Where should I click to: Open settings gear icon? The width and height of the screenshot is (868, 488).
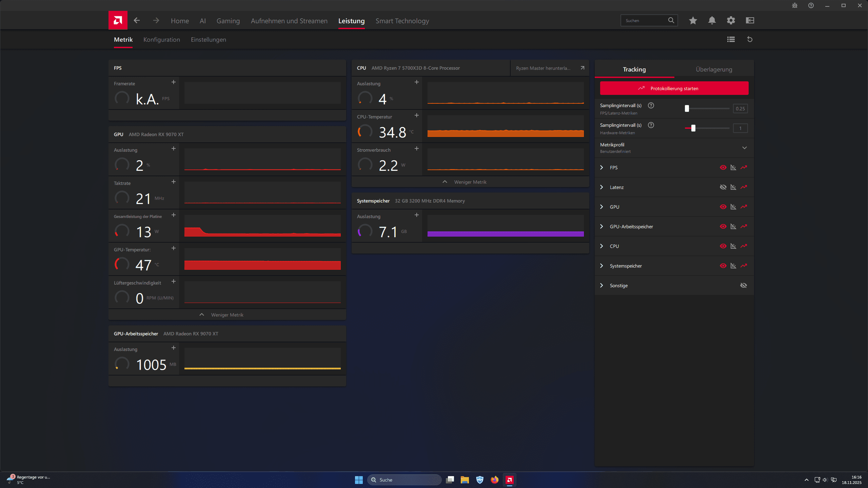pyautogui.click(x=731, y=20)
